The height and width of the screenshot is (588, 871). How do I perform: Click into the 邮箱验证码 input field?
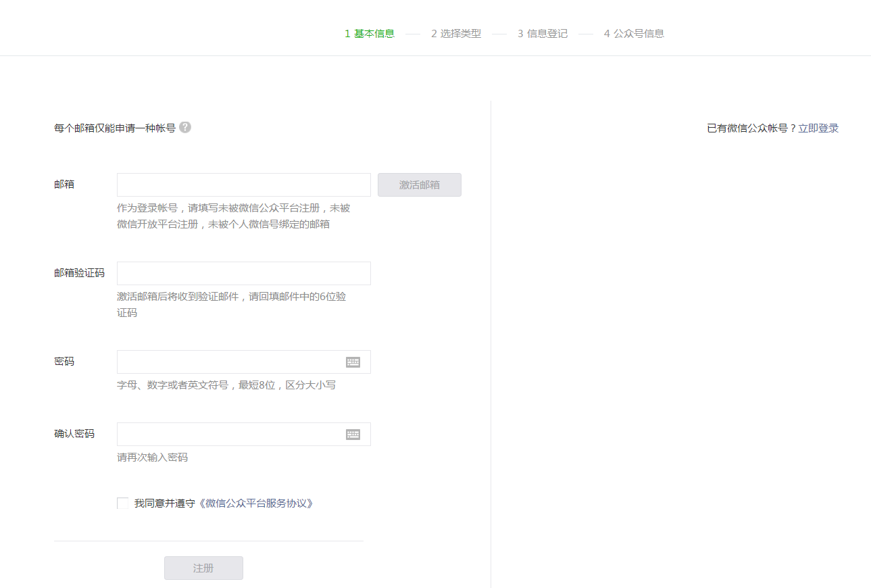tap(243, 274)
